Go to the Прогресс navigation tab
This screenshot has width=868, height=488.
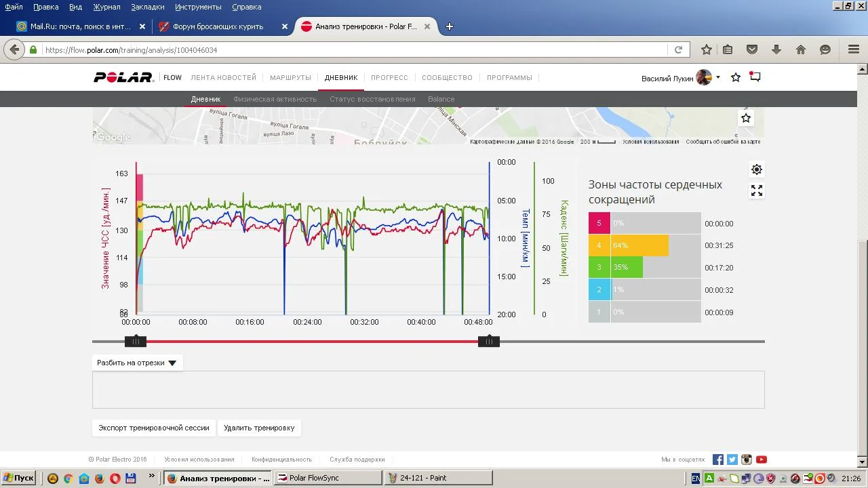[x=389, y=77]
